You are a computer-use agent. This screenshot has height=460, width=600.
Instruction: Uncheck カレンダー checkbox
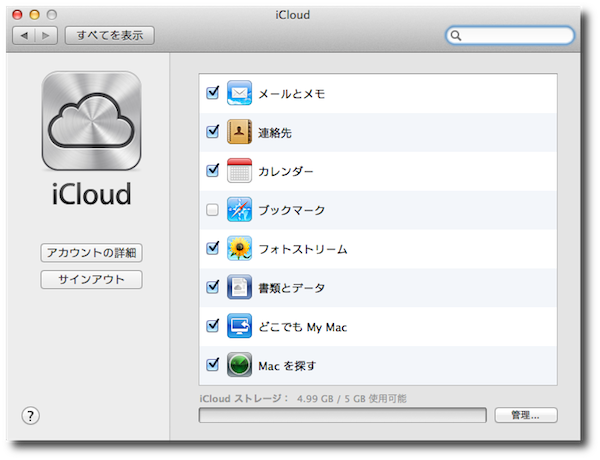tap(212, 170)
